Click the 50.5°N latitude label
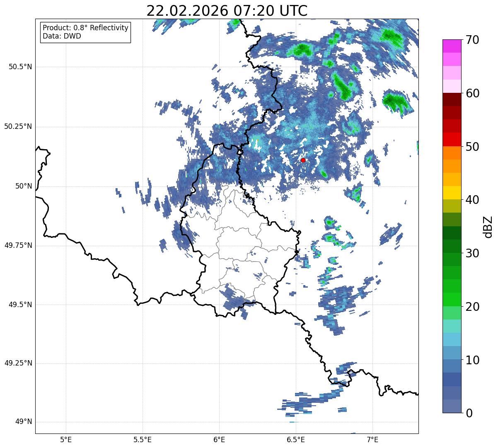This screenshot has width=498, height=448. 20,67
